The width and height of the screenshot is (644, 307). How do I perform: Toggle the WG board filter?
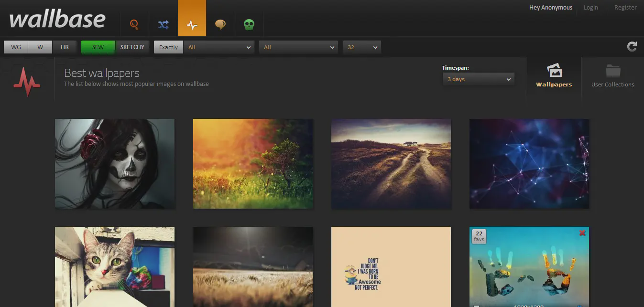16,47
